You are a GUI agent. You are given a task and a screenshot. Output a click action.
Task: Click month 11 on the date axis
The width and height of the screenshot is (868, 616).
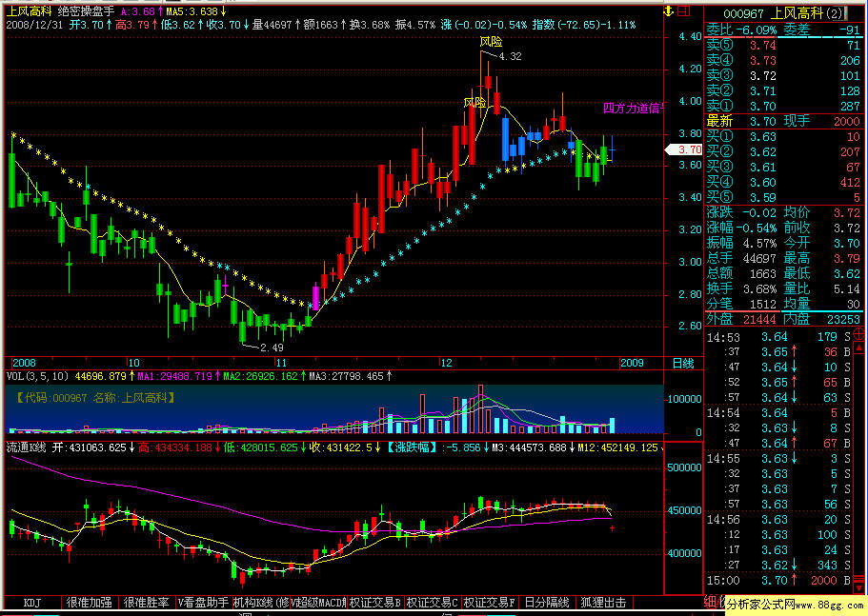click(281, 364)
